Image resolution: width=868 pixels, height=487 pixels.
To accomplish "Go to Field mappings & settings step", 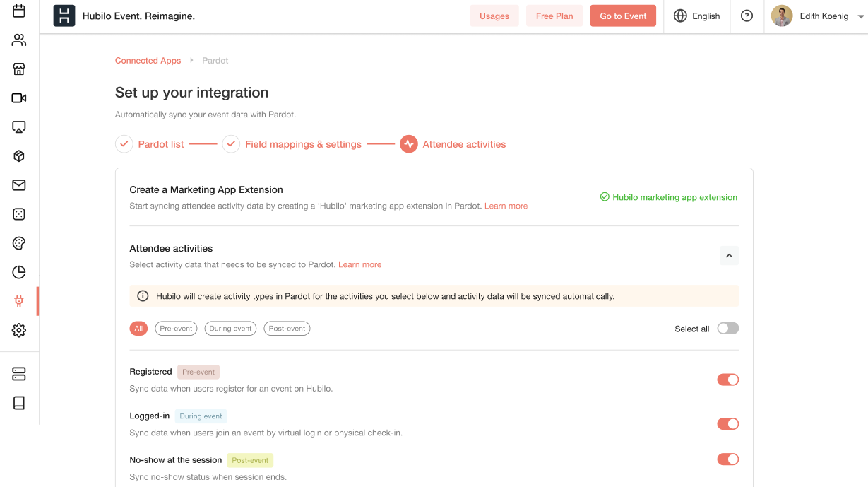I will 303,144.
